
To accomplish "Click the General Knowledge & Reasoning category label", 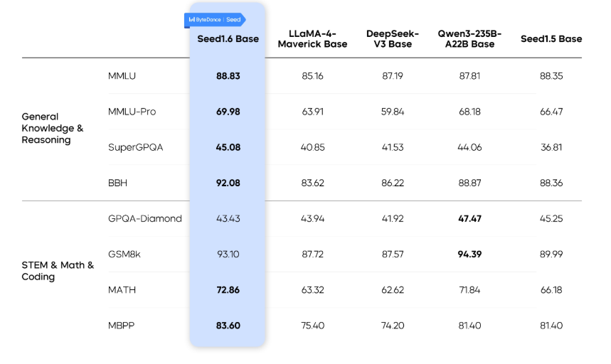I will click(53, 129).
